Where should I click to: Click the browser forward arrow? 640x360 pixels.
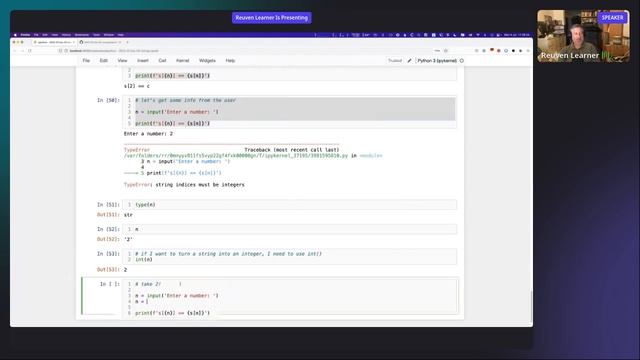[x=22, y=51]
